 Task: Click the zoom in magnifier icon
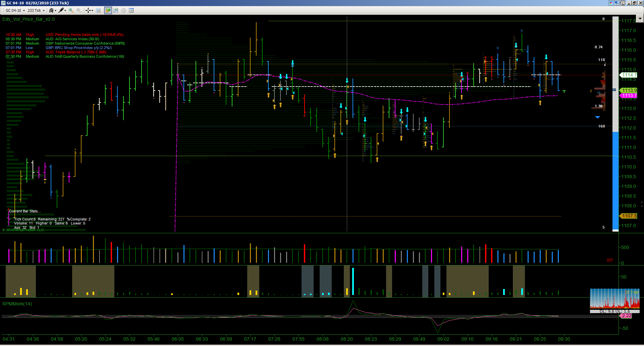(x=71, y=10)
